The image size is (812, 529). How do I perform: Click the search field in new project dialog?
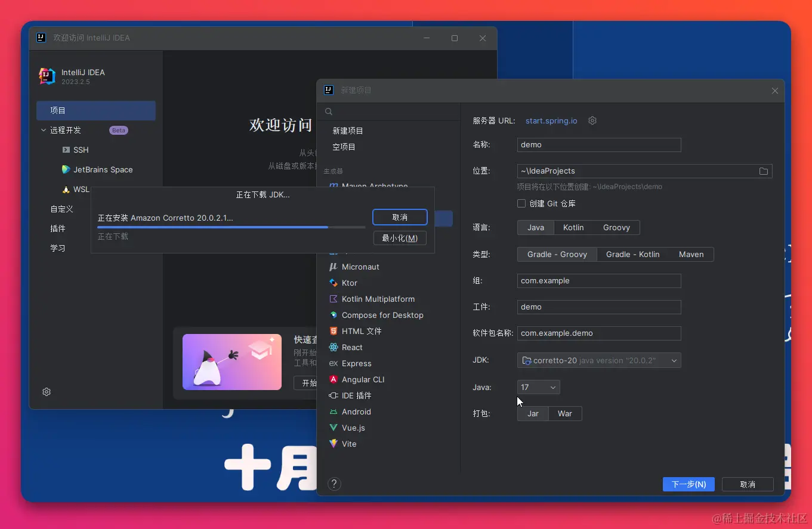pyautogui.click(x=389, y=112)
